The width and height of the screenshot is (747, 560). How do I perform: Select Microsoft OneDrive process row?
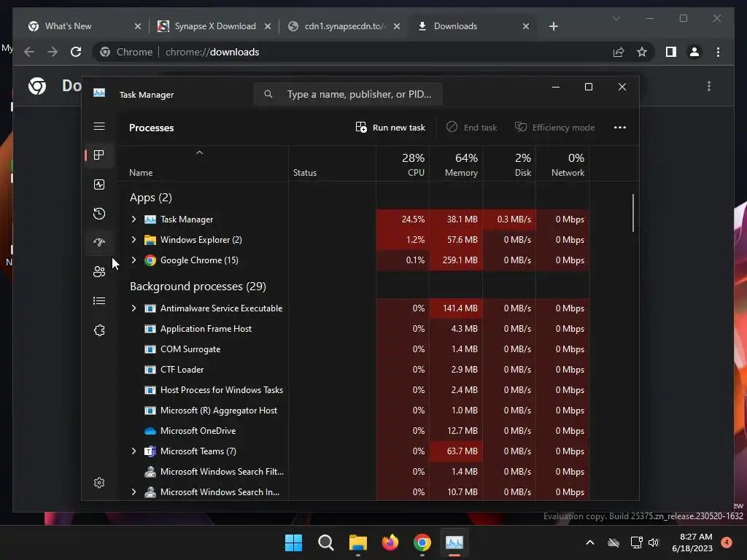pos(353,430)
